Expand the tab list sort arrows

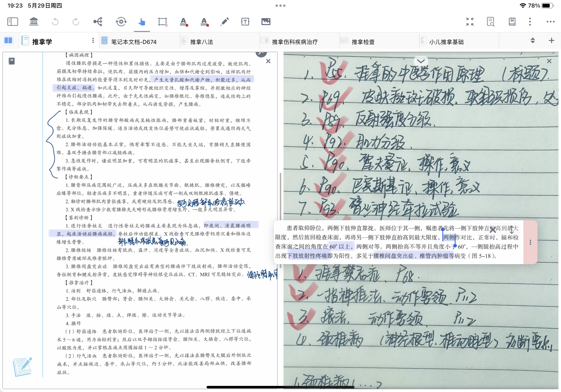[x=533, y=41]
